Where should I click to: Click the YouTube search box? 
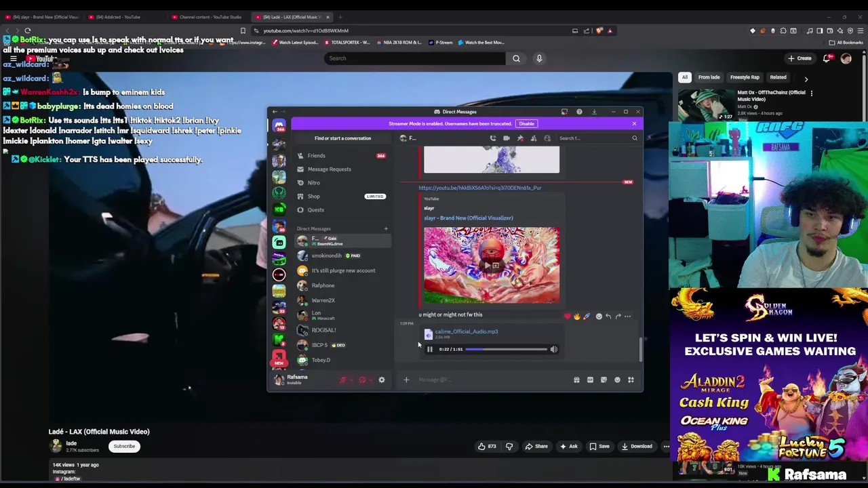tap(414, 58)
